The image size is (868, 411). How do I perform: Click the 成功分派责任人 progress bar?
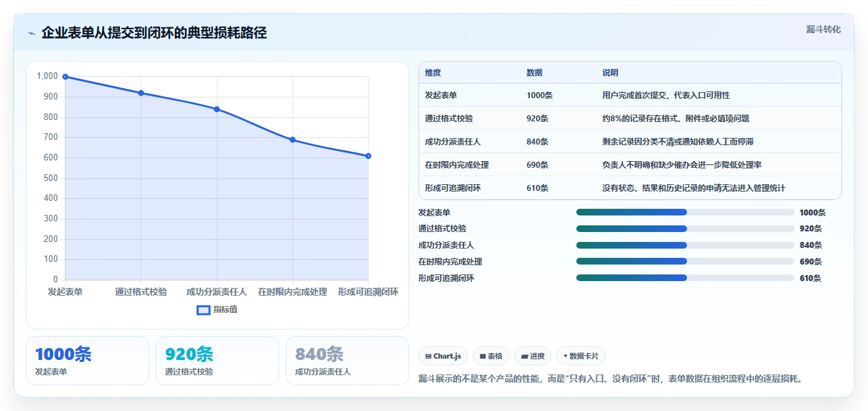click(x=685, y=245)
